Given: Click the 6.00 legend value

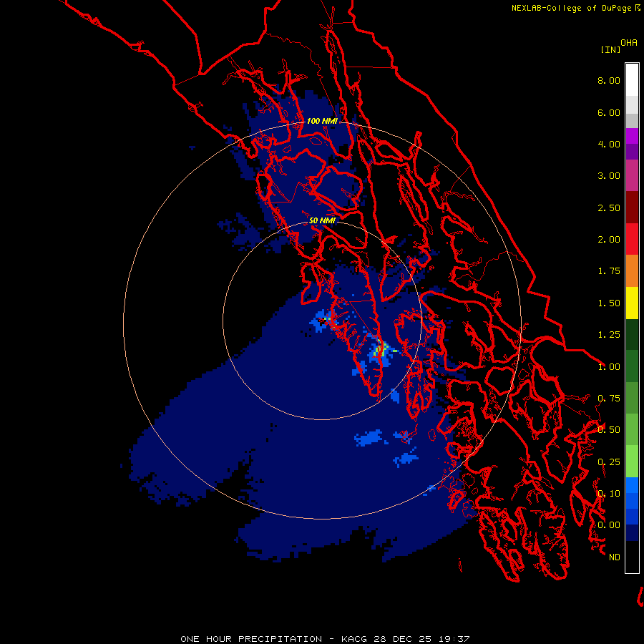Looking at the screenshot, I should click(x=609, y=112).
